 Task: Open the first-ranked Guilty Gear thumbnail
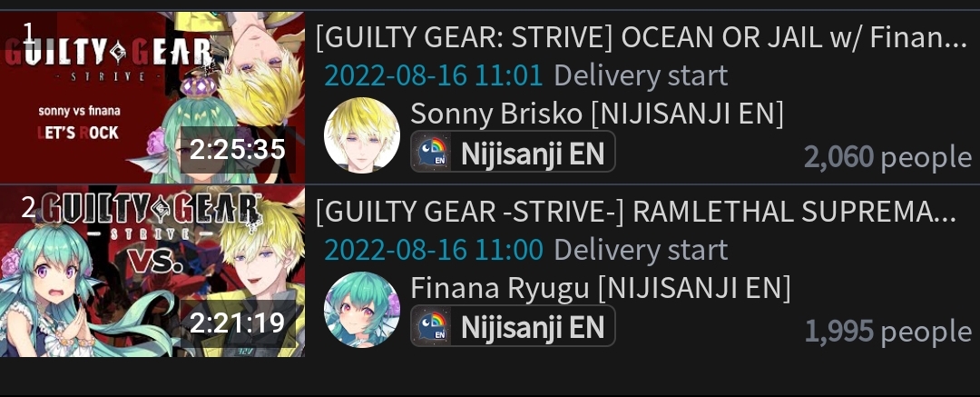click(152, 97)
